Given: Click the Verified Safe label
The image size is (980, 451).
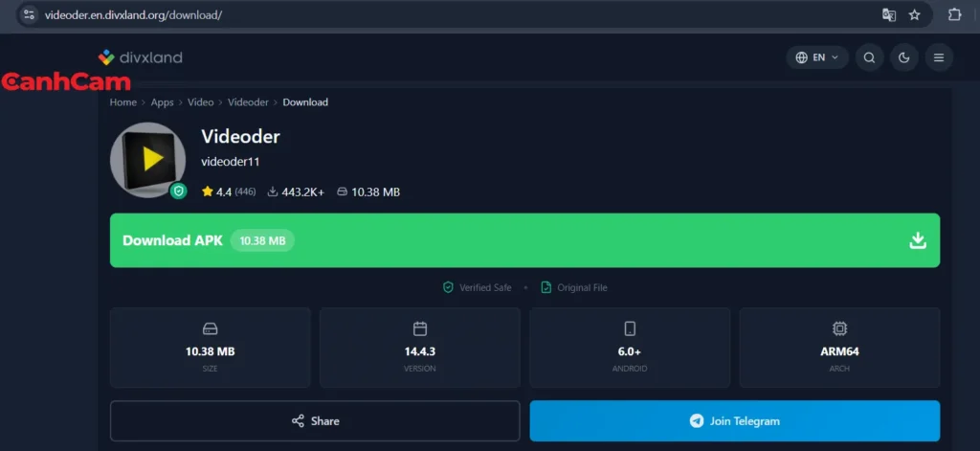Looking at the screenshot, I should pyautogui.click(x=485, y=287).
